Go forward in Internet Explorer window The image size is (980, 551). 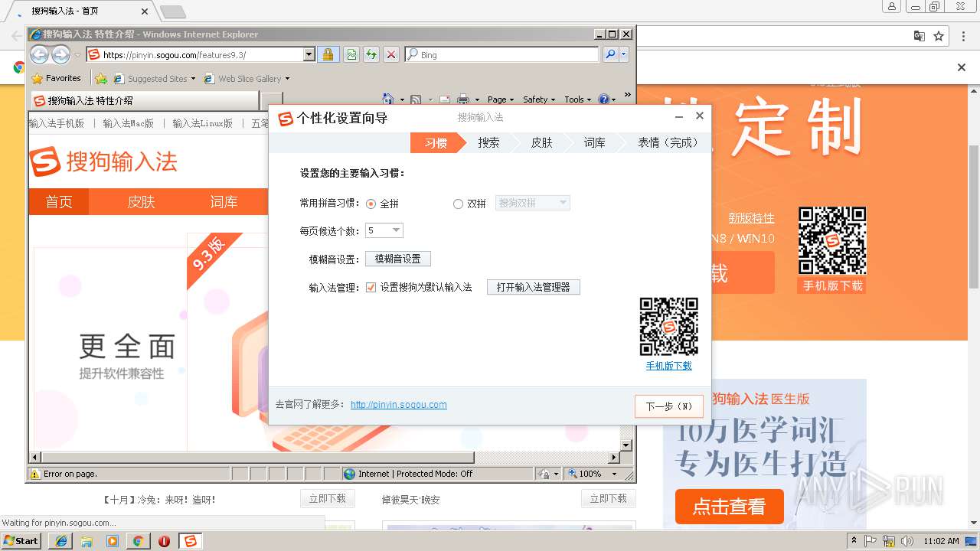[x=60, y=54]
